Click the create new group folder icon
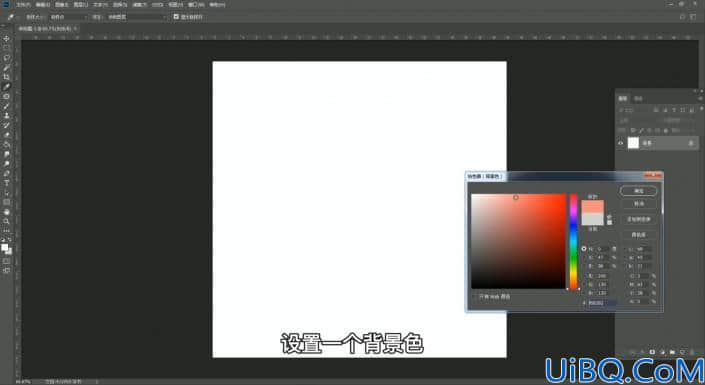The width and height of the screenshot is (705, 385). [x=672, y=352]
